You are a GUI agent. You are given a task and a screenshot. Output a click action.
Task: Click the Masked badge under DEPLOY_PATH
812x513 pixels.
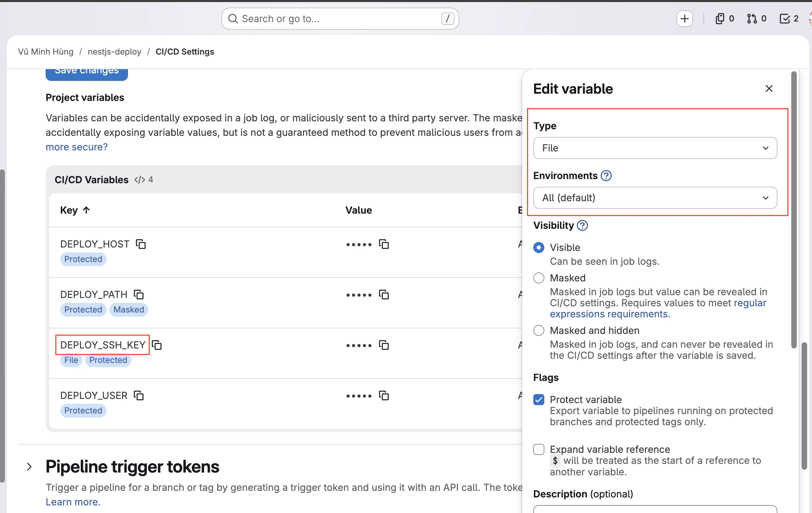[129, 310]
